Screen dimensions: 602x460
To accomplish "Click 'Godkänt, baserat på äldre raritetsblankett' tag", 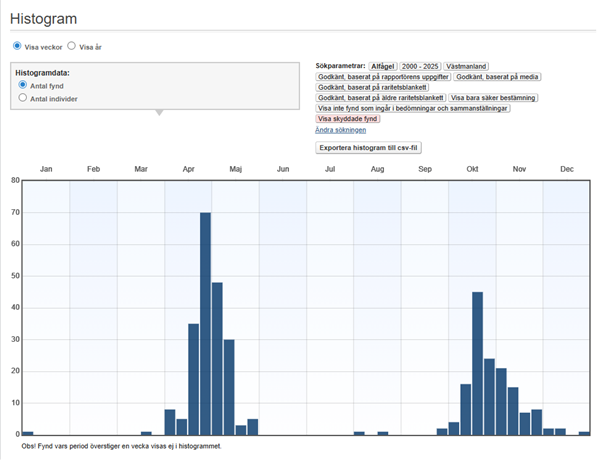I will (380, 98).
